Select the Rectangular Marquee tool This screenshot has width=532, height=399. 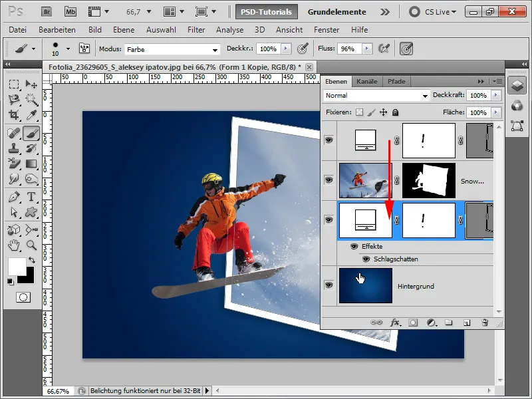[14, 84]
